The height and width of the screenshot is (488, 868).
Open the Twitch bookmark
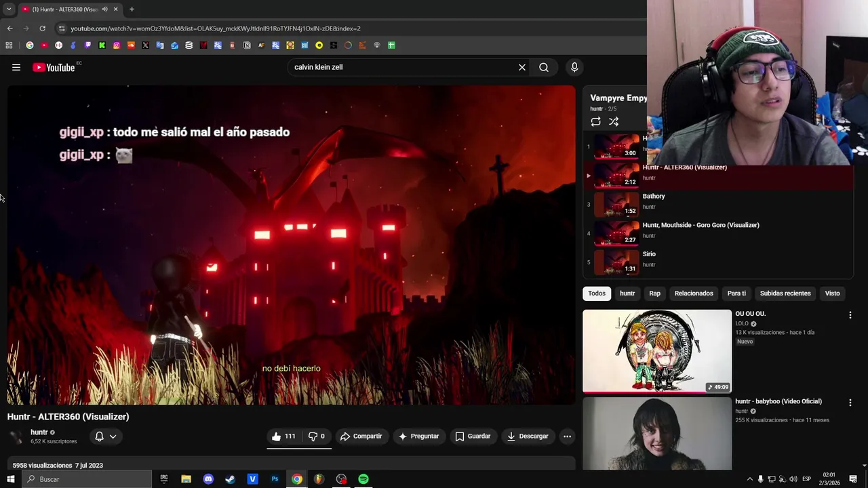pos(87,45)
